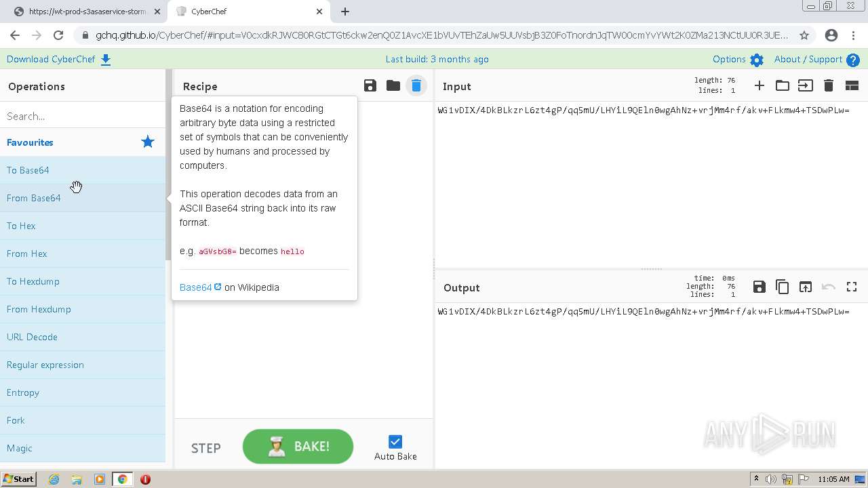Open Base64 on Wikipedia link
The width and height of the screenshot is (868, 488).
[201, 287]
